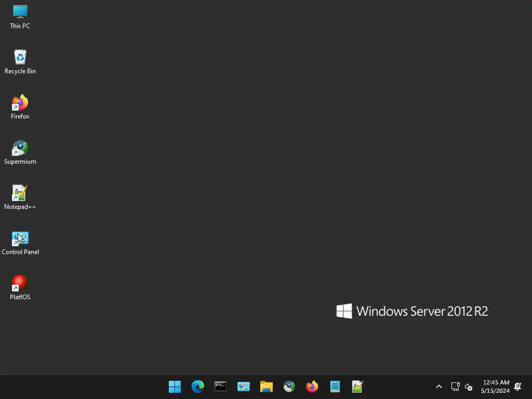Show hidden tray icons chevron

coord(438,387)
